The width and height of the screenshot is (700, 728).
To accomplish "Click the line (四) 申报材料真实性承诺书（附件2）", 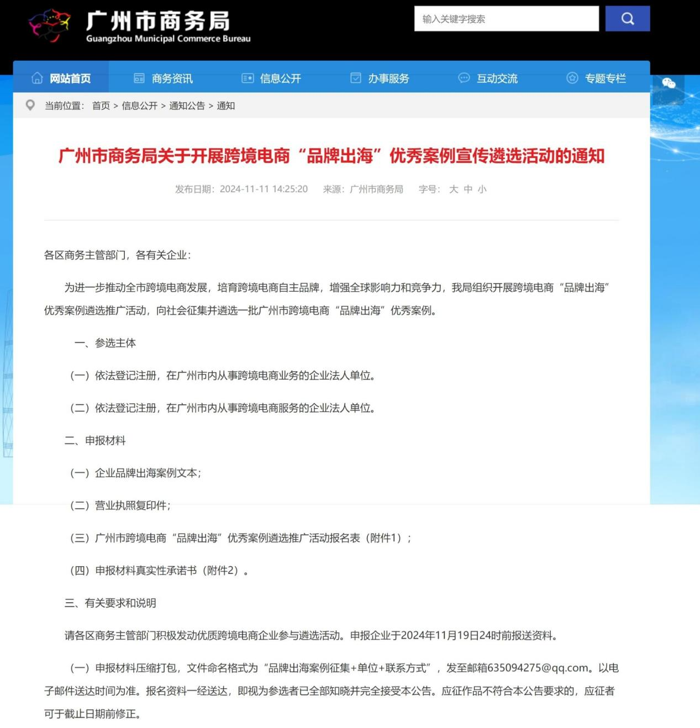I will click(x=159, y=571).
